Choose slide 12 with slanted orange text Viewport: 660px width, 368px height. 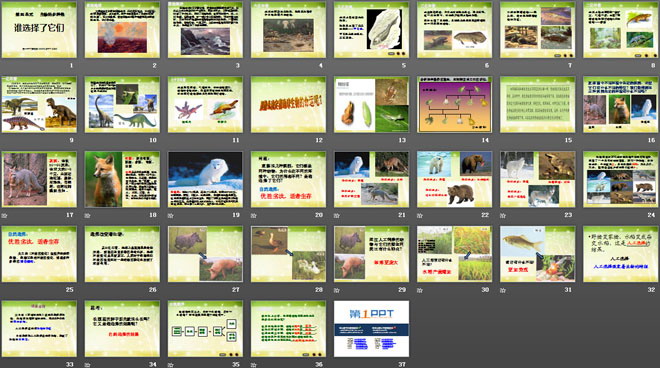point(288,104)
